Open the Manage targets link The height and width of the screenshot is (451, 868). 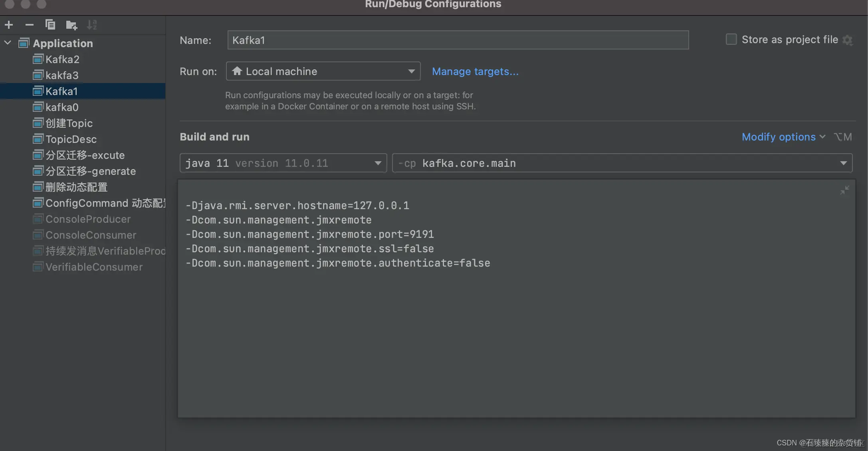[x=475, y=71]
